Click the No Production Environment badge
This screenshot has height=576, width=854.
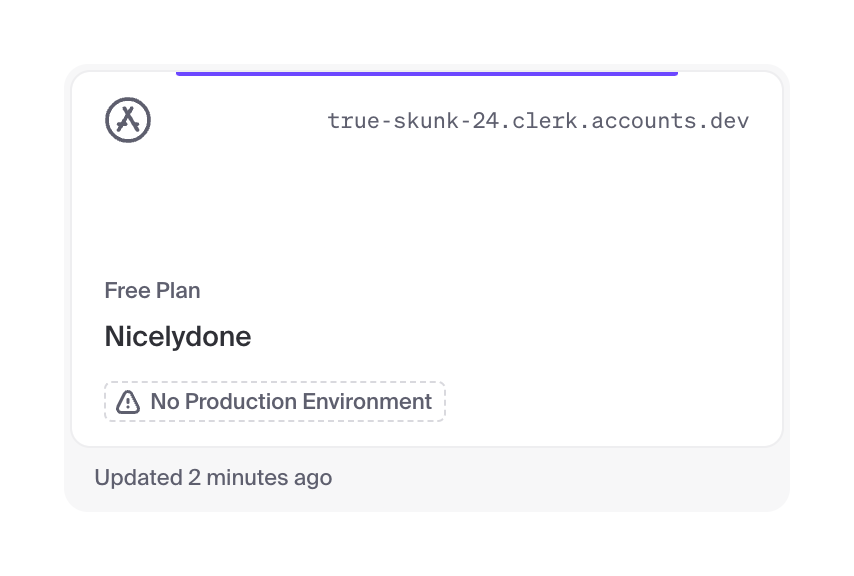pos(274,401)
